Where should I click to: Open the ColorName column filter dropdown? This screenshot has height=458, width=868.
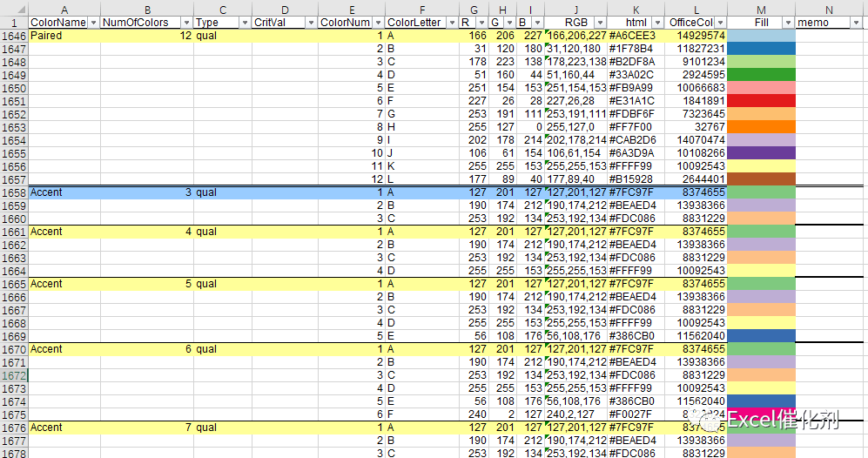pyautogui.click(x=93, y=23)
